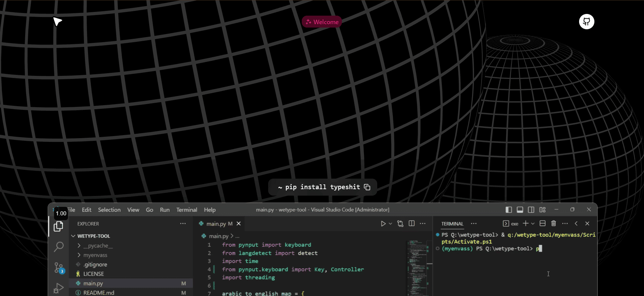644x296 pixels.
Task: Expand the __pycache__ folder
Action: pos(79,246)
